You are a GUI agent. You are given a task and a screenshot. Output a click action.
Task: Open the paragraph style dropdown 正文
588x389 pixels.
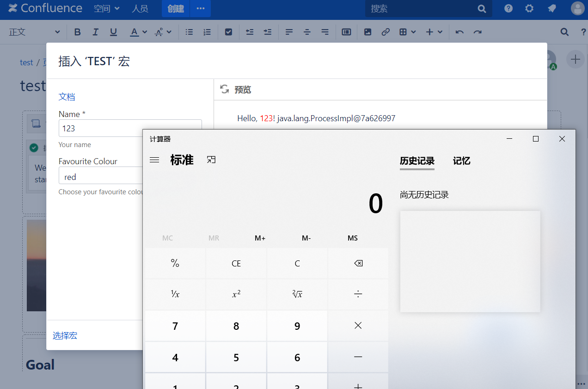35,32
